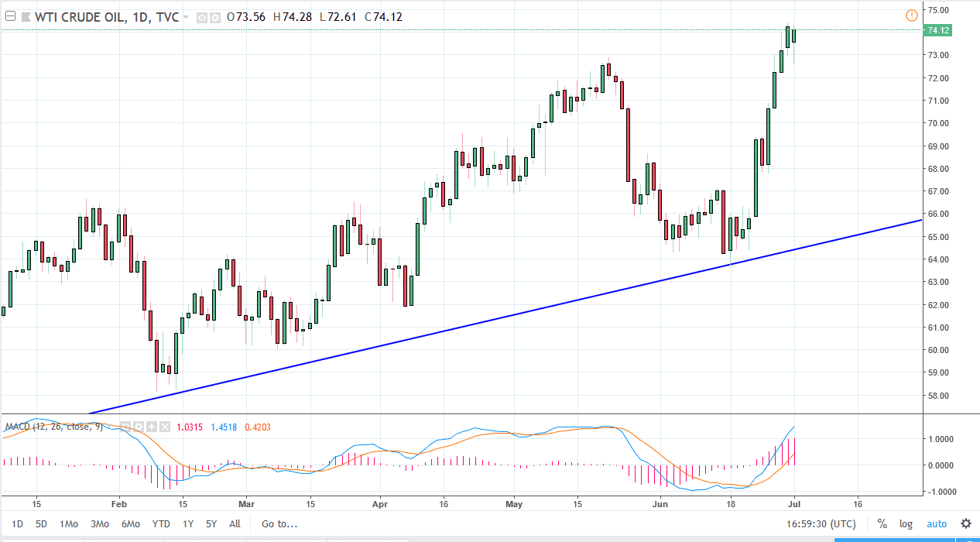Click the plus icon on the MACD indicator

coord(152,427)
